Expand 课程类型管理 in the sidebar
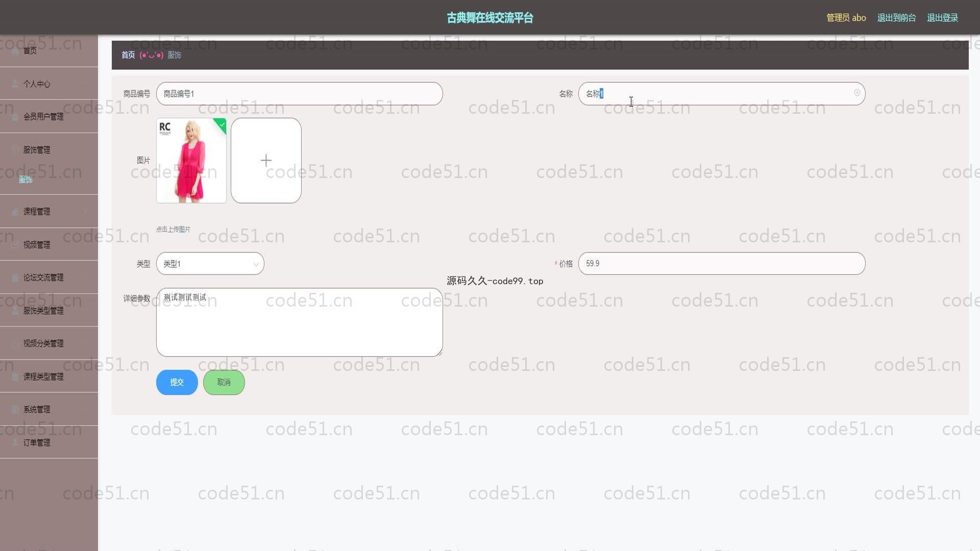 click(49, 377)
